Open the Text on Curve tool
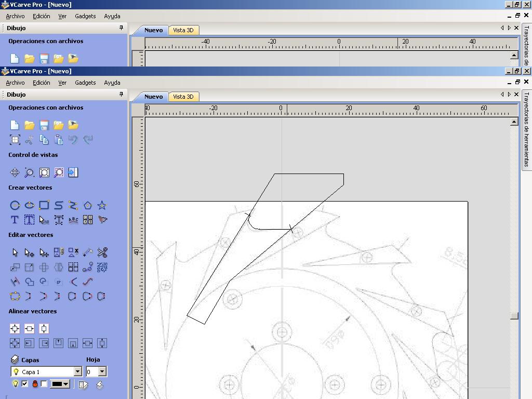Viewport: 532px width, 399px height. (73, 220)
